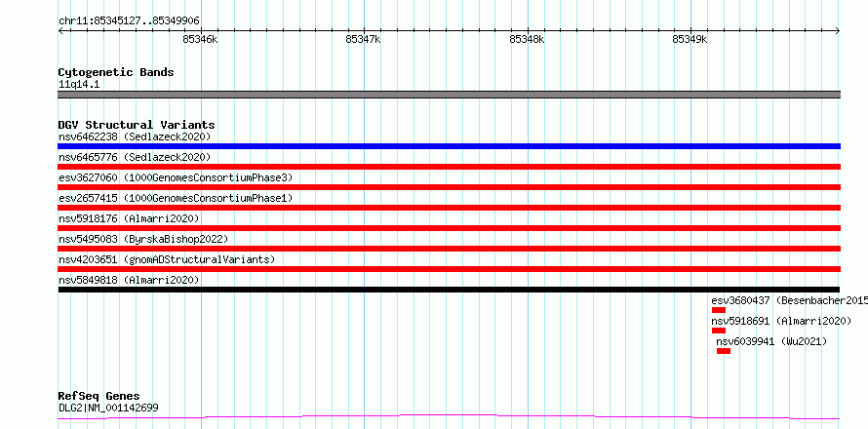Open the esv2657415 1000GenomesConsortiumPhase1 label
This screenshot has width=868, height=429.
click(x=176, y=198)
